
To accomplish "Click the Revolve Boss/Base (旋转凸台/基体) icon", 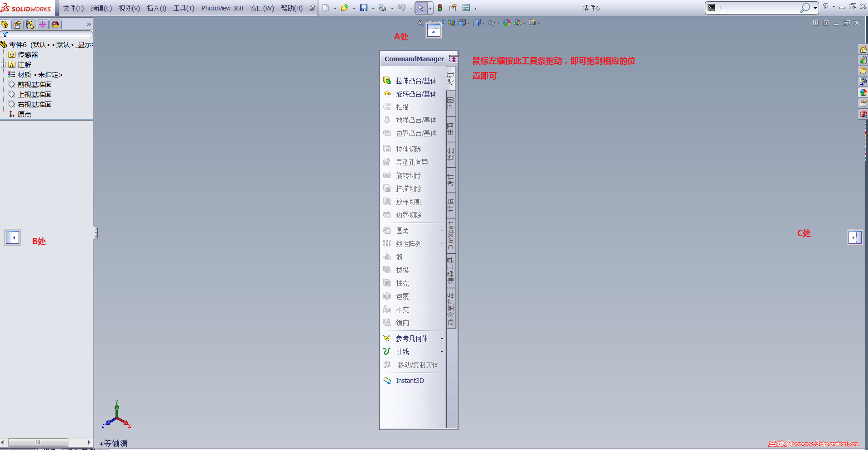I will point(387,94).
